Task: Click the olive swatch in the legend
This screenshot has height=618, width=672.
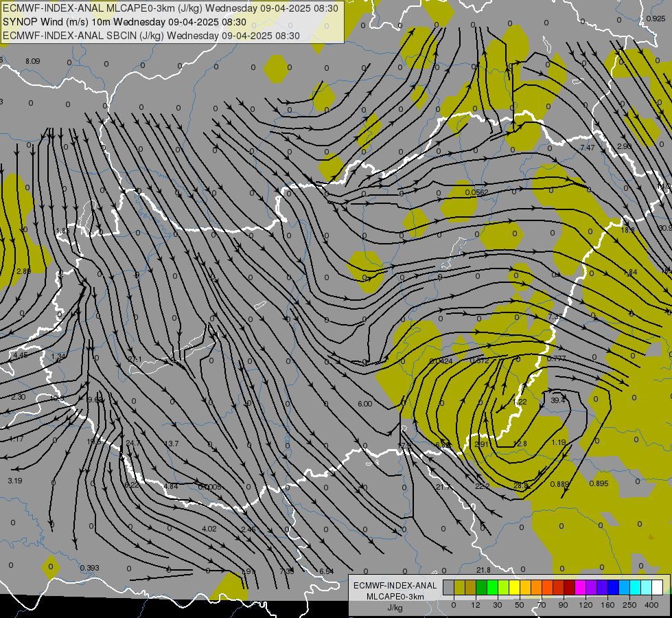Action: pos(459,587)
